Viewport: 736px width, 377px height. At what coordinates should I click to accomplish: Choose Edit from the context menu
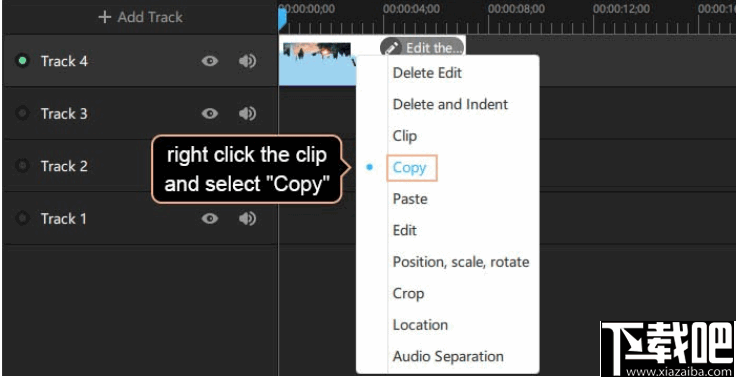click(x=405, y=231)
